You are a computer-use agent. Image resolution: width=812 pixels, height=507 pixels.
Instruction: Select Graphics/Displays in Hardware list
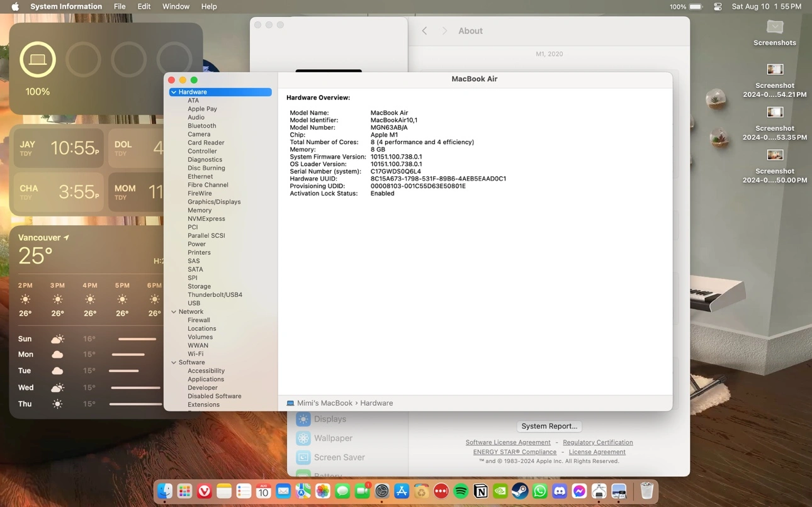214,202
